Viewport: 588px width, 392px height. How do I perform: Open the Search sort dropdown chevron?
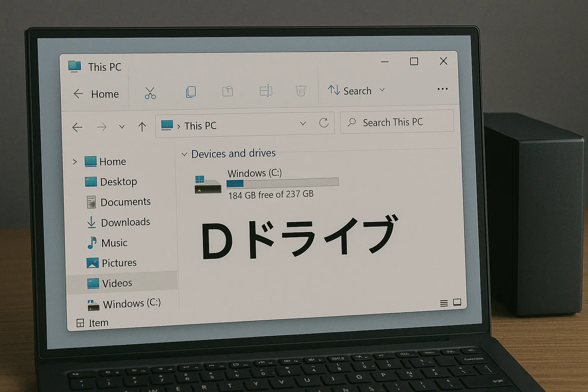pyautogui.click(x=382, y=90)
